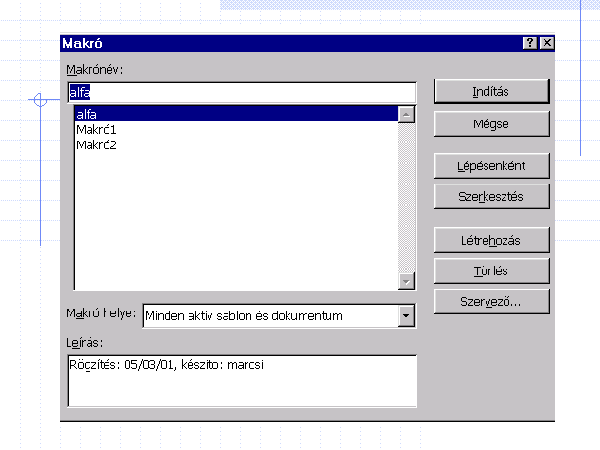Click the Makrónév text input field
The image size is (600, 450).
pos(240,92)
